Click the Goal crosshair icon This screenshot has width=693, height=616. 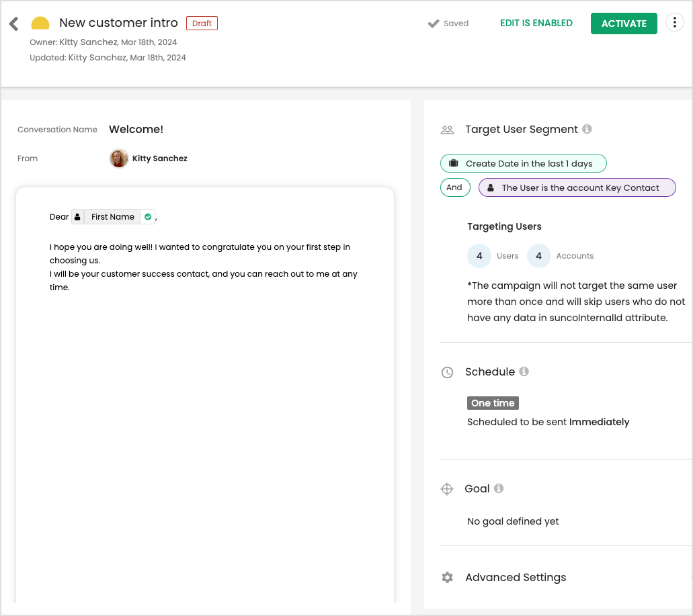point(447,489)
